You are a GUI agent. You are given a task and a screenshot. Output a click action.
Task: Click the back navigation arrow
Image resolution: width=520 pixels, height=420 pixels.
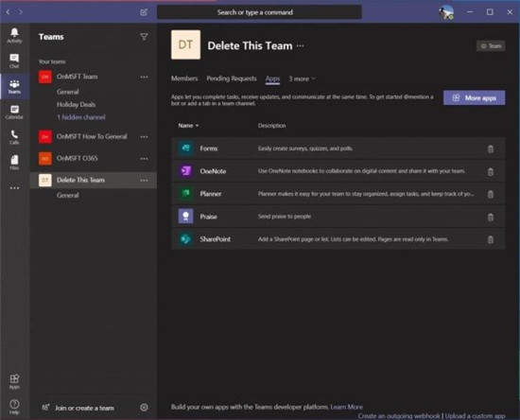[8, 12]
